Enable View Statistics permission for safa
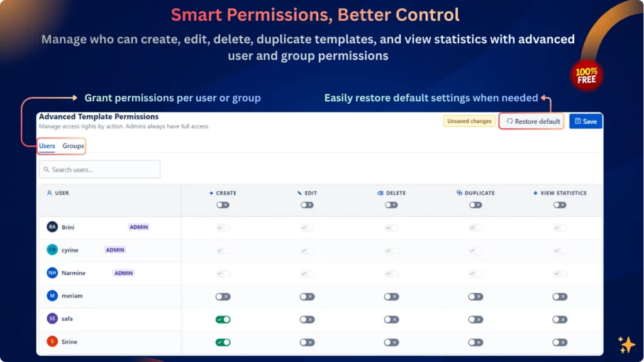The image size is (644, 362). (560, 319)
